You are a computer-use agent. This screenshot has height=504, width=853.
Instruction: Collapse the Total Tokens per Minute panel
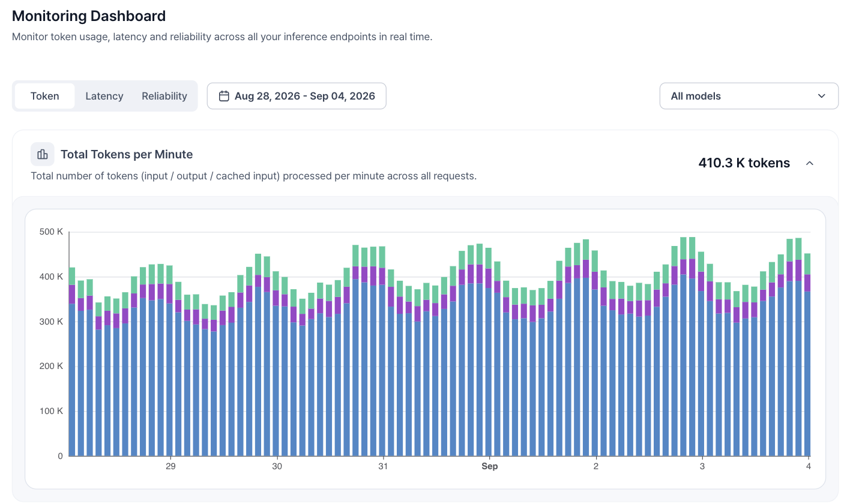tap(809, 163)
